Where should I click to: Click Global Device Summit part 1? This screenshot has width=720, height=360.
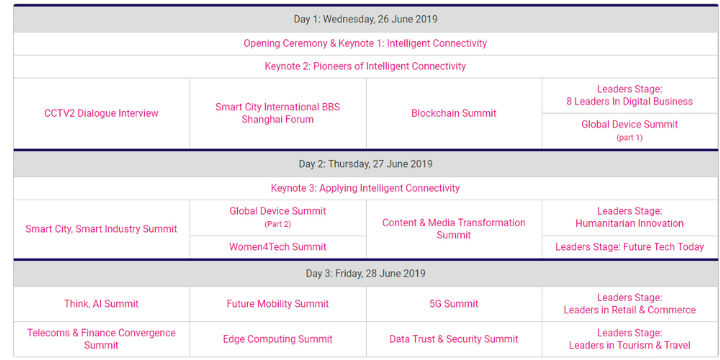coord(630,130)
